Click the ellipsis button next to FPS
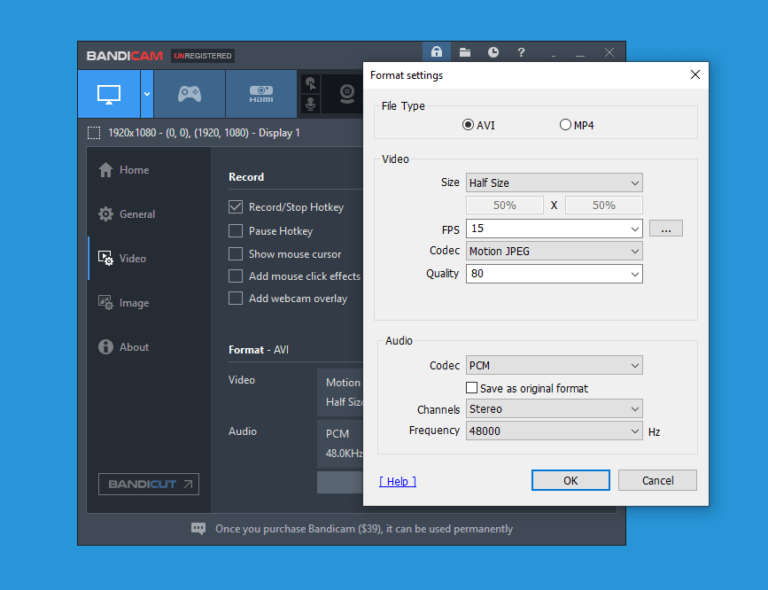Viewport: 768px width, 590px height. [x=666, y=229]
